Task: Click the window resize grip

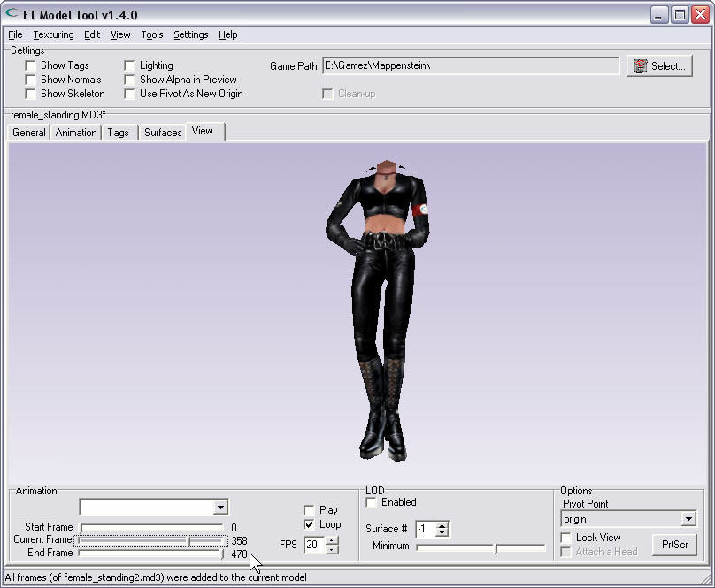Action: [x=708, y=579]
